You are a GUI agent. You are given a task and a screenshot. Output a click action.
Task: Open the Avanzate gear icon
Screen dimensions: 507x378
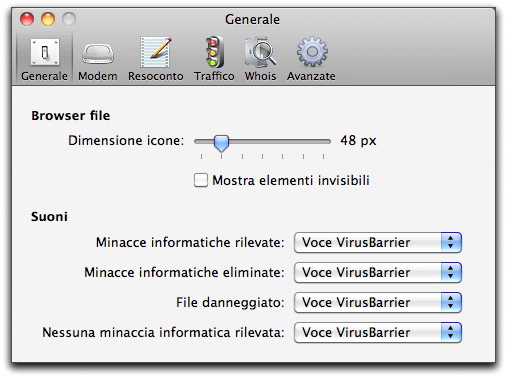(312, 52)
